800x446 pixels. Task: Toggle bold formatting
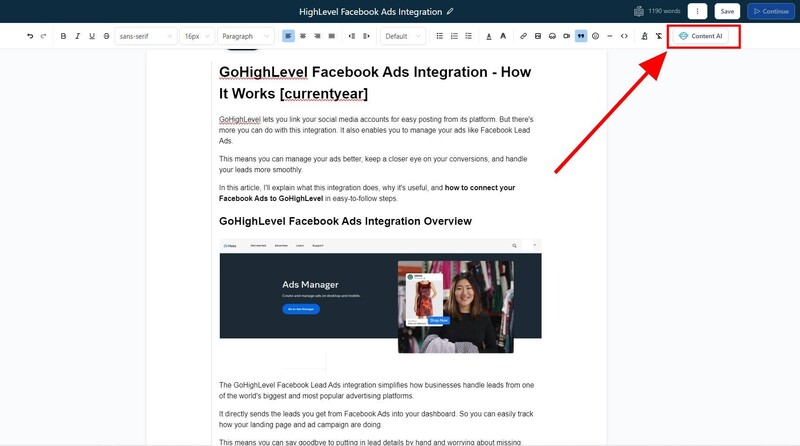pyautogui.click(x=63, y=36)
